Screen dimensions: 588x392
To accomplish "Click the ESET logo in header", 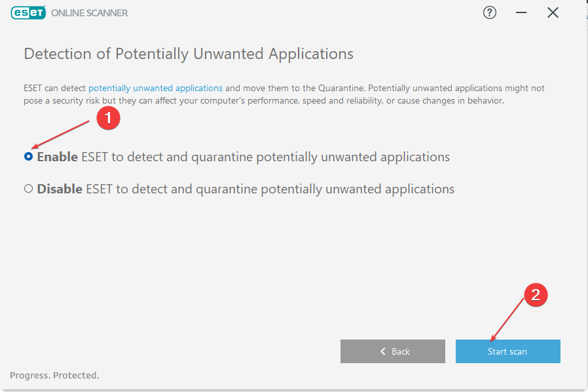I will 28,12.
